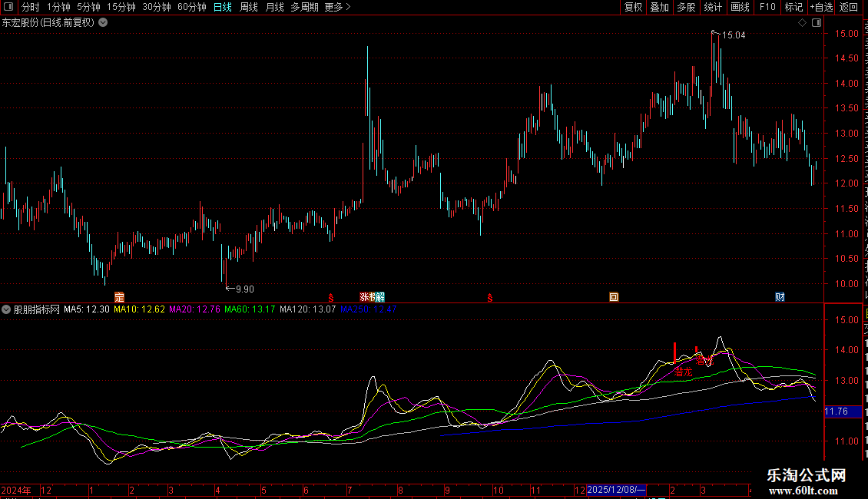Switch to 周线 weekly chart
The width and height of the screenshot is (868, 499).
[249, 7]
